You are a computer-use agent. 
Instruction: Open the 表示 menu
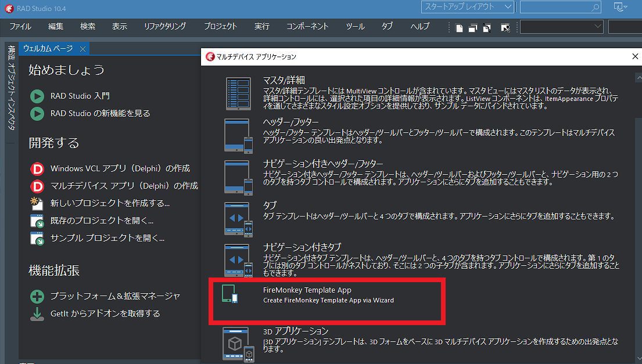click(120, 26)
